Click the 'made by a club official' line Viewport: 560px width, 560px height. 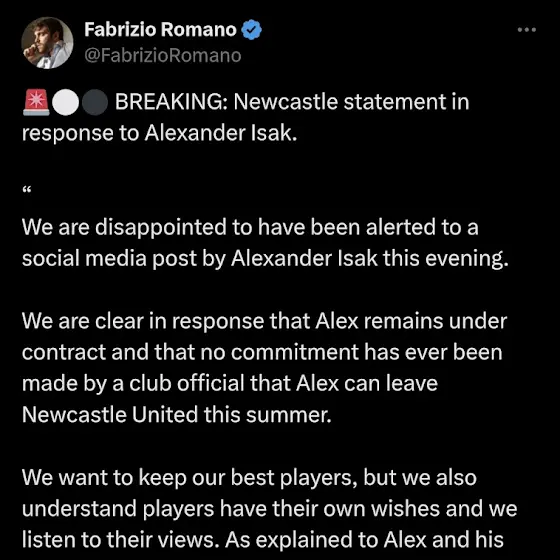pyautogui.click(x=230, y=384)
